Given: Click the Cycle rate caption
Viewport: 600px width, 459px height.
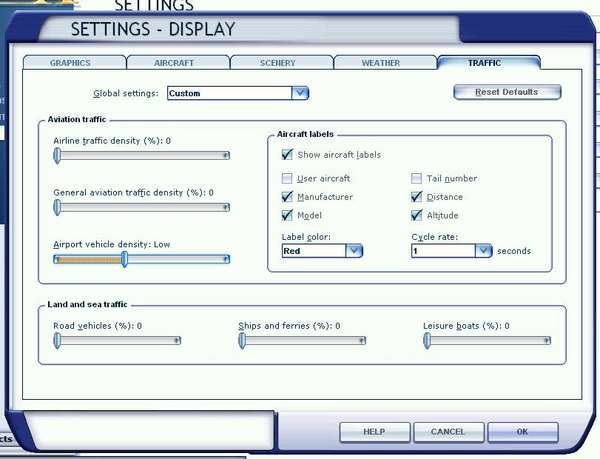Looking at the screenshot, I should [435, 237].
